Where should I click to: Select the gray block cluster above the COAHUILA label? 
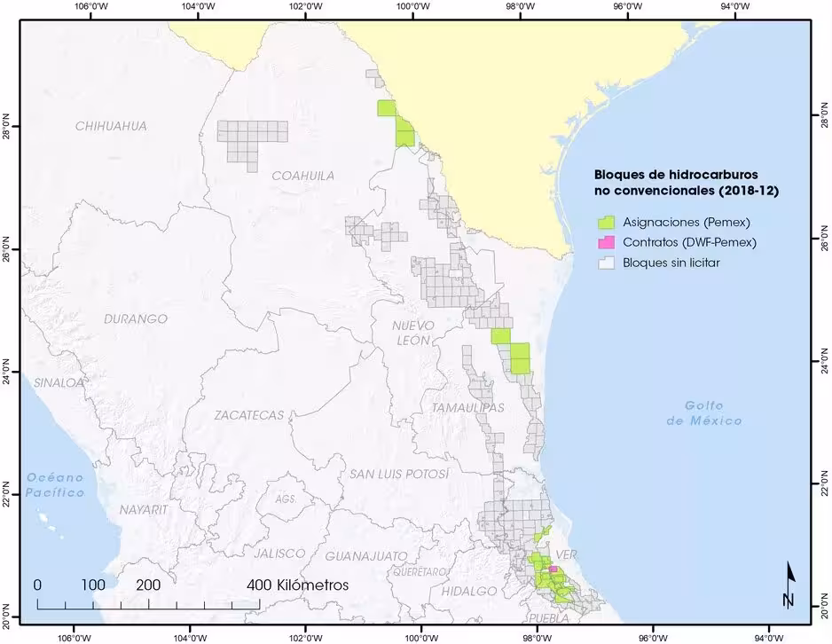[x=252, y=142]
